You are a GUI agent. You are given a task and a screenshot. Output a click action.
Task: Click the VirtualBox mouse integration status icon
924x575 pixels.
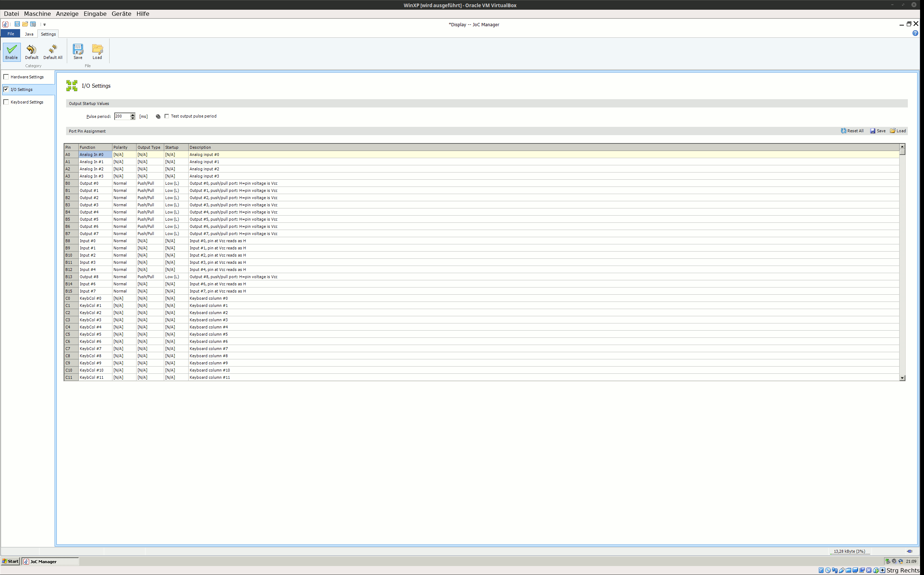[x=876, y=570]
